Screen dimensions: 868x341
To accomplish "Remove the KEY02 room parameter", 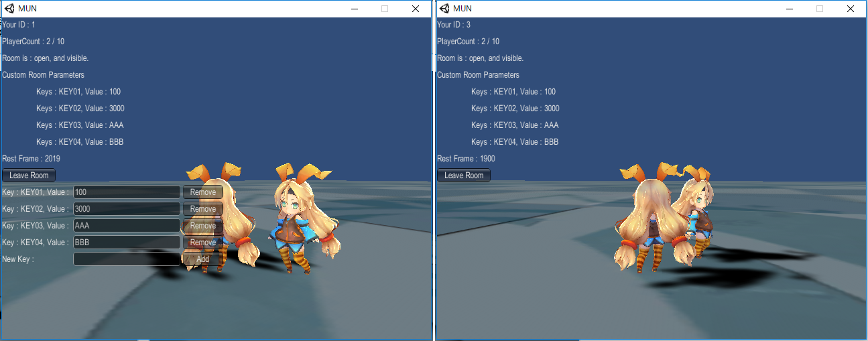I will coord(203,209).
